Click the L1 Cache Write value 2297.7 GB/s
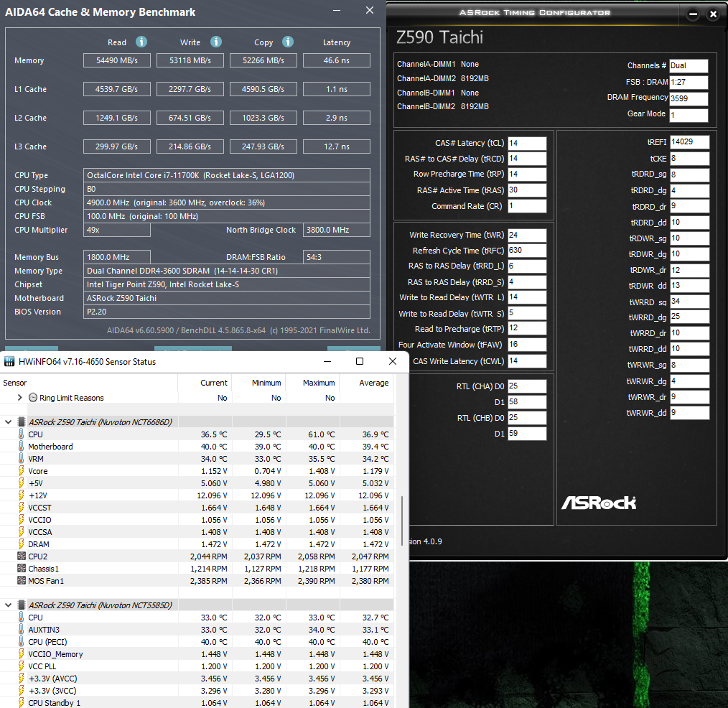The width and height of the screenshot is (728, 708). pyautogui.click(x=190, y=89)
